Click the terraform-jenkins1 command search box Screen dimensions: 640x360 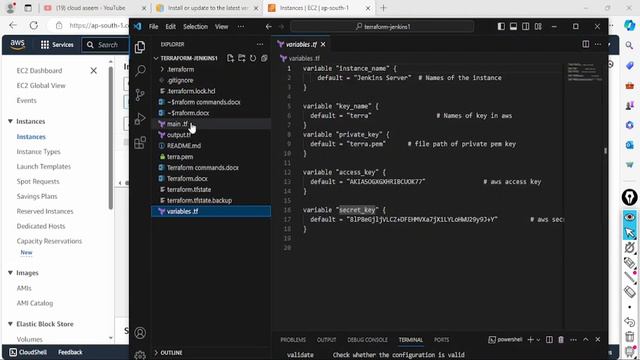pyautogui.click(x=382, y=27)
